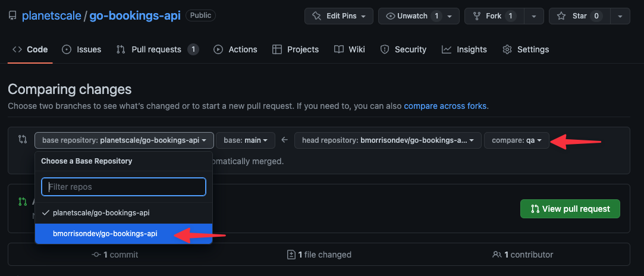Click the Wiki book icon

(x=339, y=50)
